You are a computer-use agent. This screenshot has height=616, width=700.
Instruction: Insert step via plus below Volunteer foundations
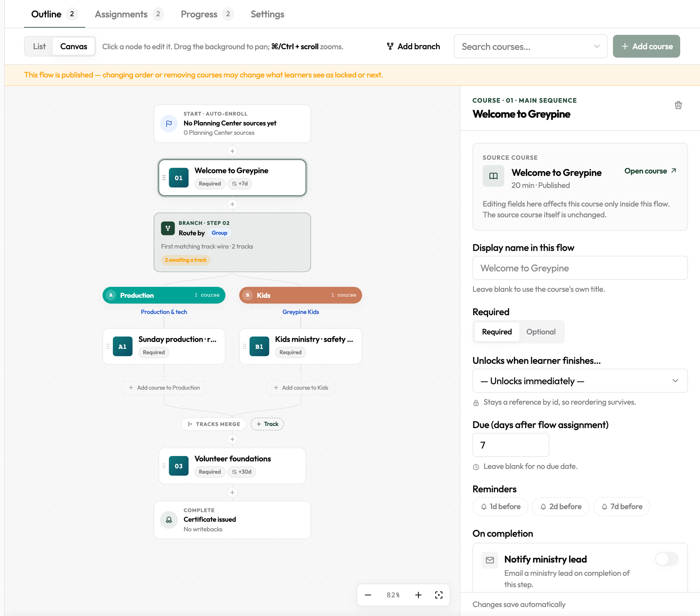(232, 492)
